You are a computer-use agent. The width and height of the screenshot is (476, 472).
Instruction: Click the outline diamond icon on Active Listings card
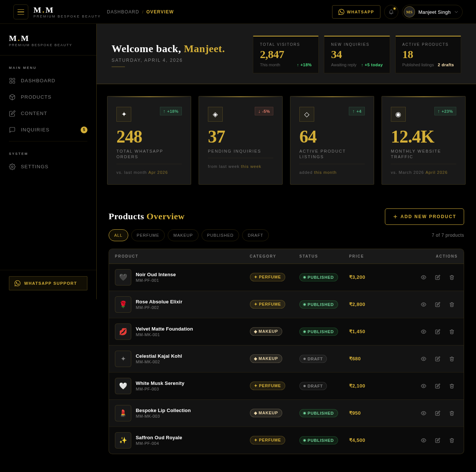point(307,114)
